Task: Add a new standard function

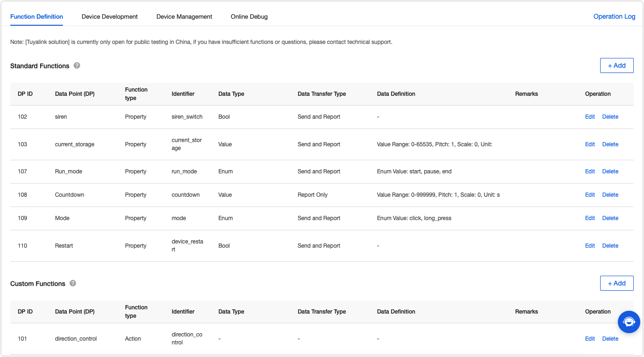Action: click(x=616, y=65)
